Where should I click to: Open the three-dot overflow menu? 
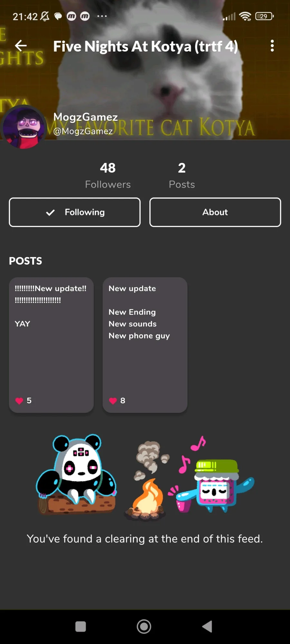pos(272,46)
